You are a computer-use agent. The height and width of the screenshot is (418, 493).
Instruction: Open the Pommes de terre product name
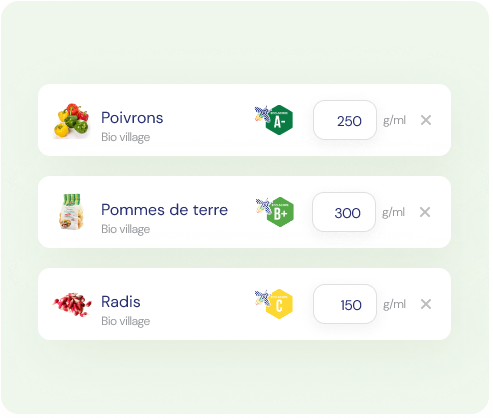tap(164, 210)
